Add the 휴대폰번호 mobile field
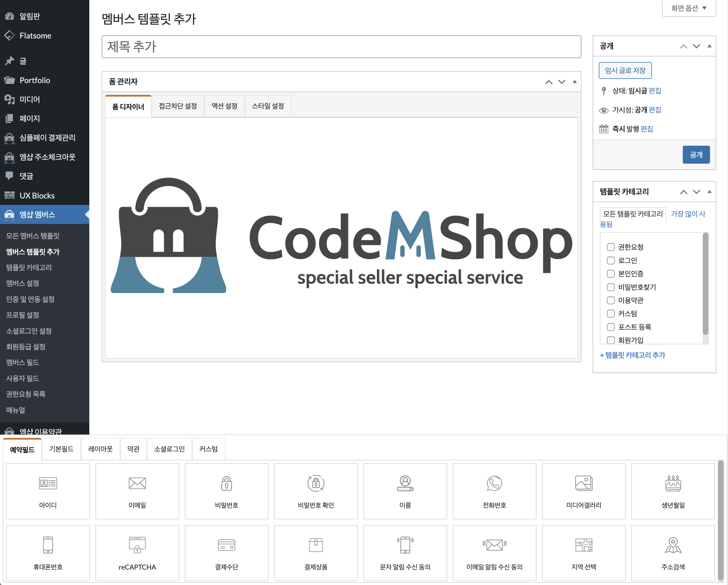This screenshot has height=585, width=728. tap(48, 553)
